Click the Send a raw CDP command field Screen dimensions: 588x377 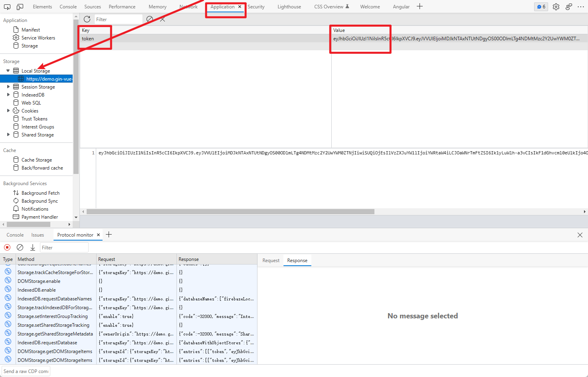[26, 371]
